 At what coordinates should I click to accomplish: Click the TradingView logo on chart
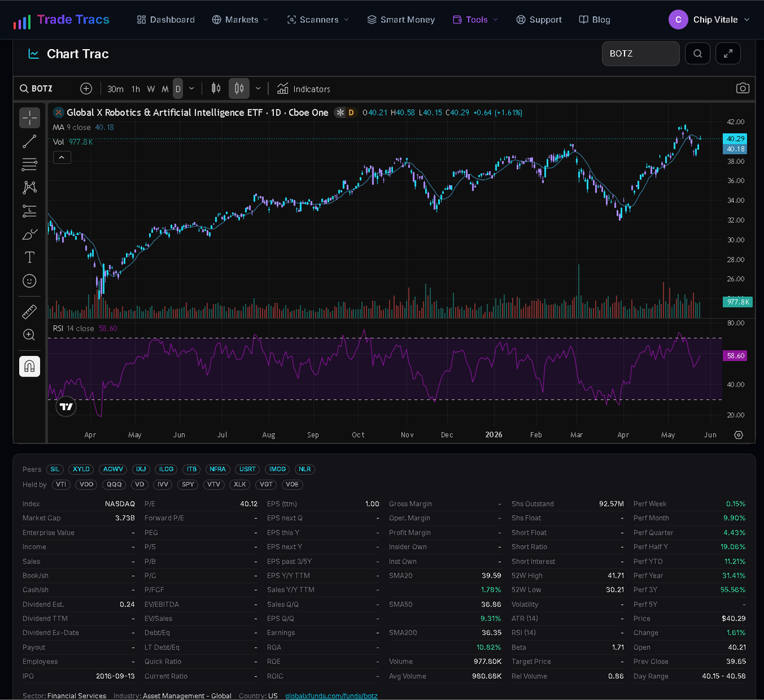tap(66, 406)
